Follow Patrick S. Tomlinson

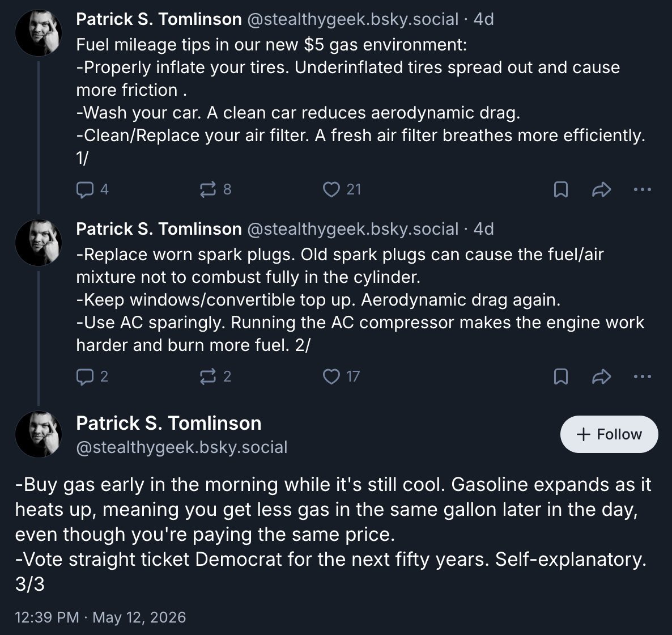point(609,434)
